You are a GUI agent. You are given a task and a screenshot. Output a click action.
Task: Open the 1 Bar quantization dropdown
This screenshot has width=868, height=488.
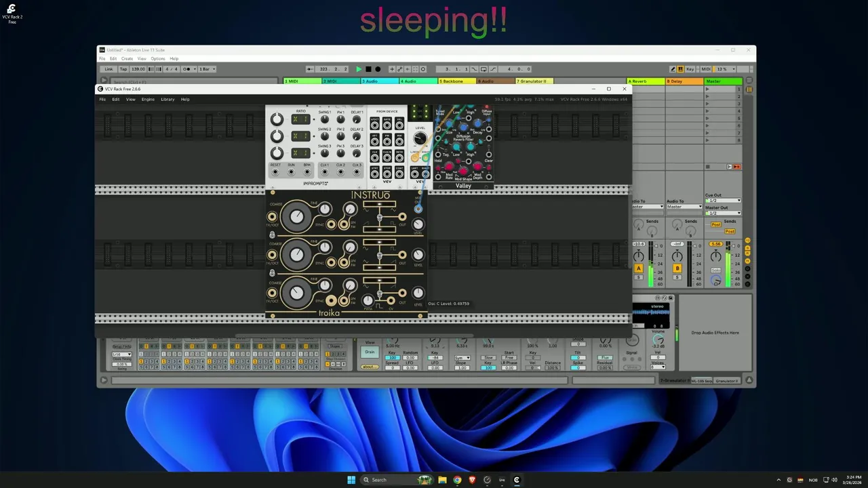207,69
